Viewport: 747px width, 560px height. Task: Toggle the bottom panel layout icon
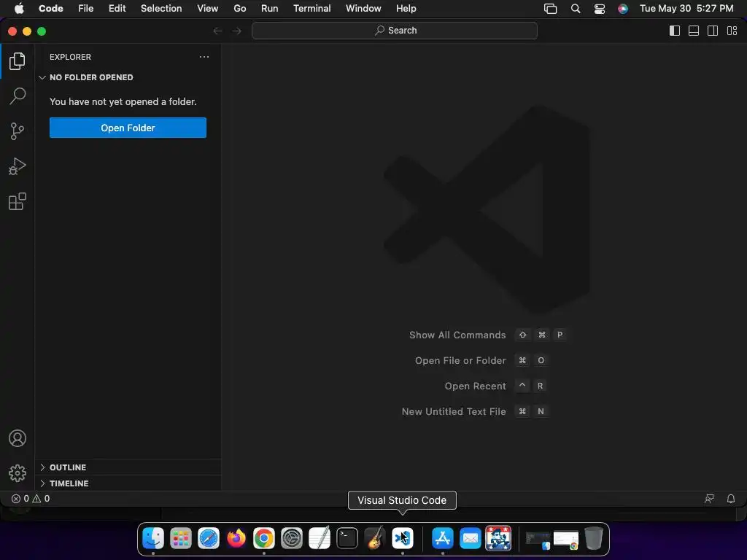694,31
